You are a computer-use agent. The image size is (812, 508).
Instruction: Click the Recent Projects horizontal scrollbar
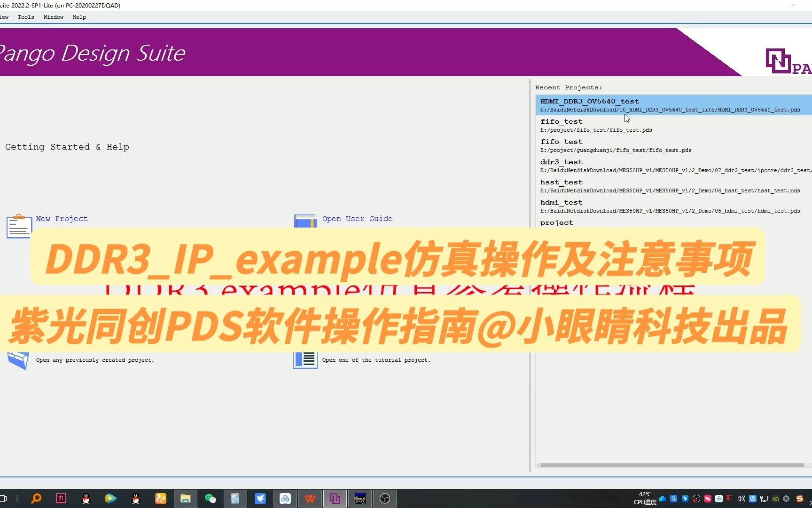(x=672, y=465)
